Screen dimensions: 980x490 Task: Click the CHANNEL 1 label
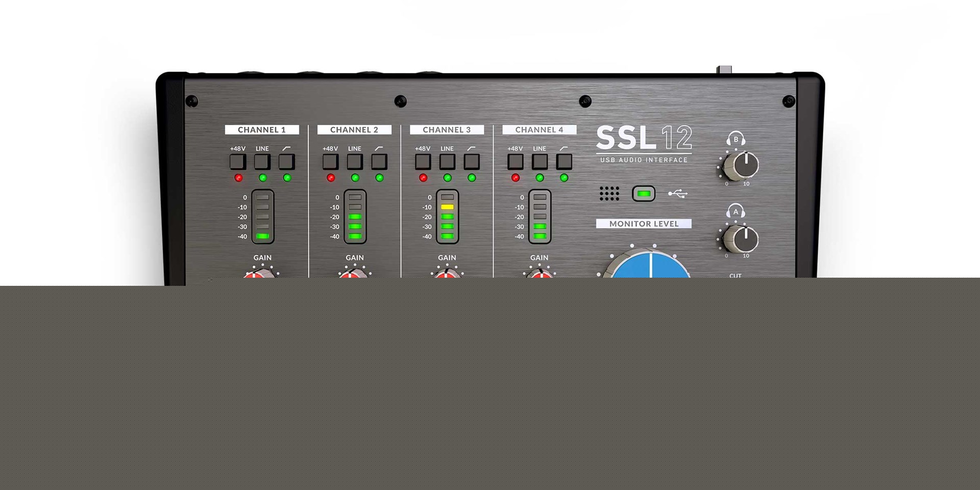tap(262, 130)
